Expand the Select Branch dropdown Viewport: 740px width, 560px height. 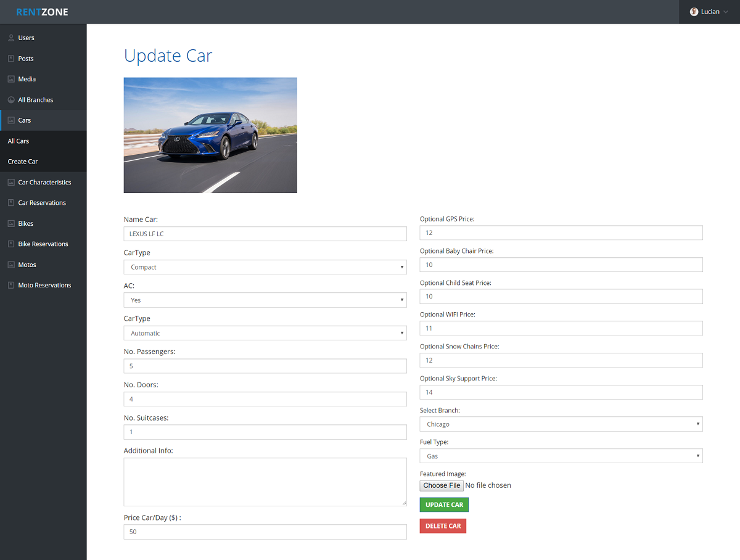coord(561,424)
